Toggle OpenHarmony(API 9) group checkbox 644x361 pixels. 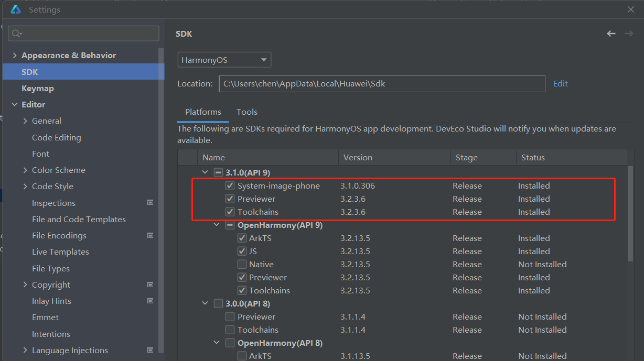[230, 225]
